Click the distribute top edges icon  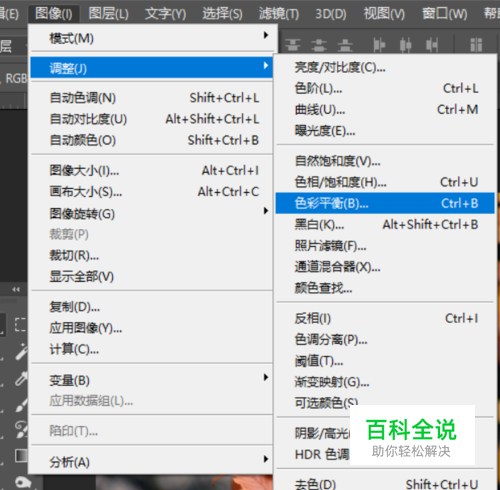293,45
